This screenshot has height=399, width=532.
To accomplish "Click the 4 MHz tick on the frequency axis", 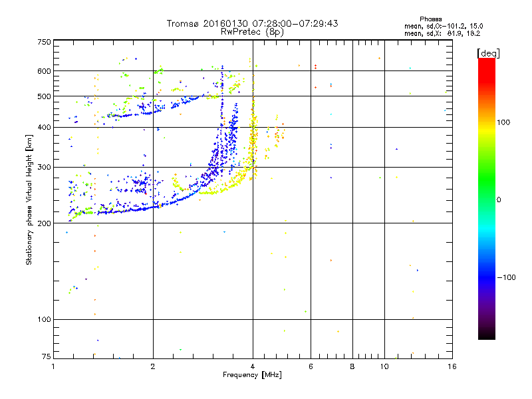I will click(x=252, y=366).
